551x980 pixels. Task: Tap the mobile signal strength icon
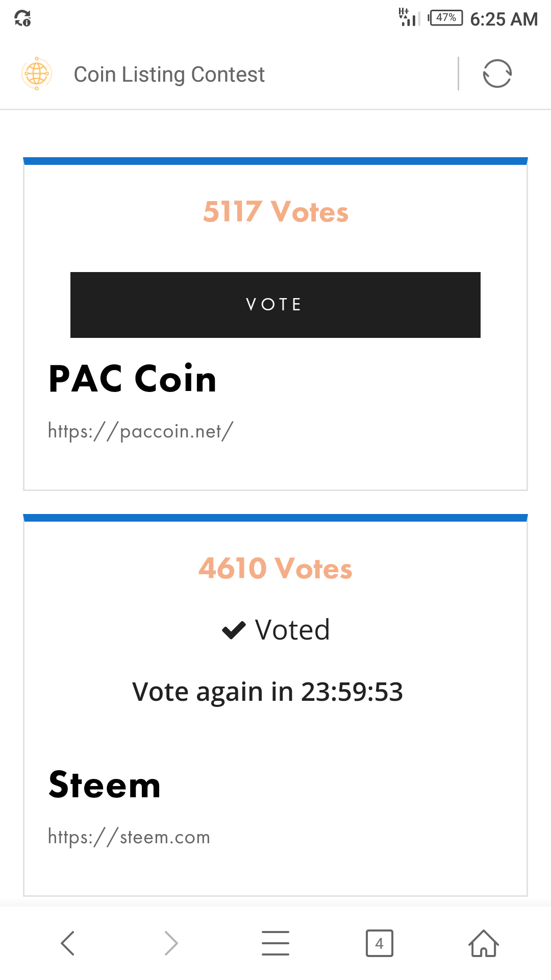[409, 18]
